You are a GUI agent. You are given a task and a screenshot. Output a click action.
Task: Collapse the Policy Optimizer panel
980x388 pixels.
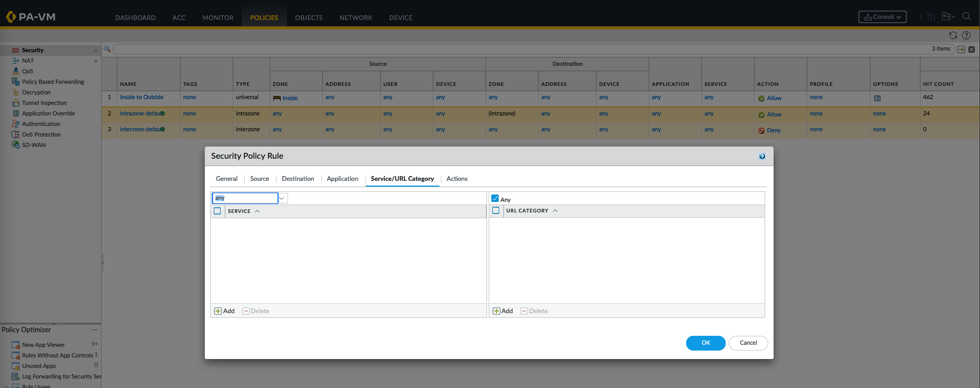pos(95,329)
